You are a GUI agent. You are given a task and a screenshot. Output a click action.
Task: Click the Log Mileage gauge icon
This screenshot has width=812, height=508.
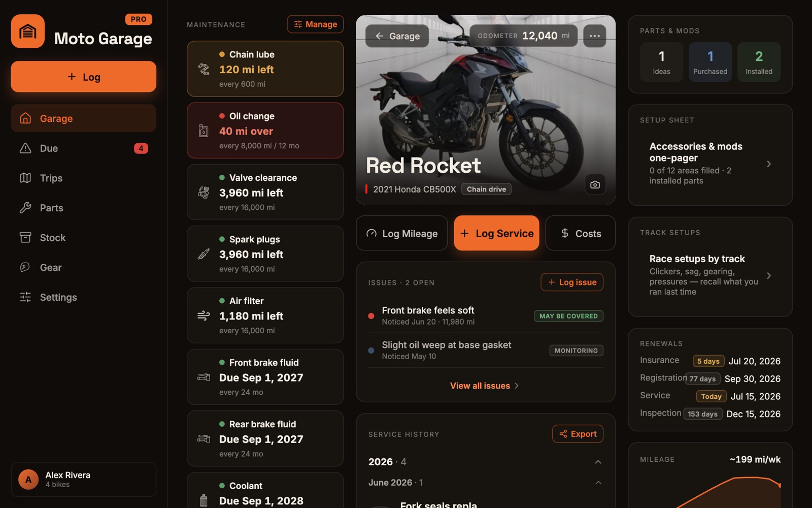coord(371,233)
